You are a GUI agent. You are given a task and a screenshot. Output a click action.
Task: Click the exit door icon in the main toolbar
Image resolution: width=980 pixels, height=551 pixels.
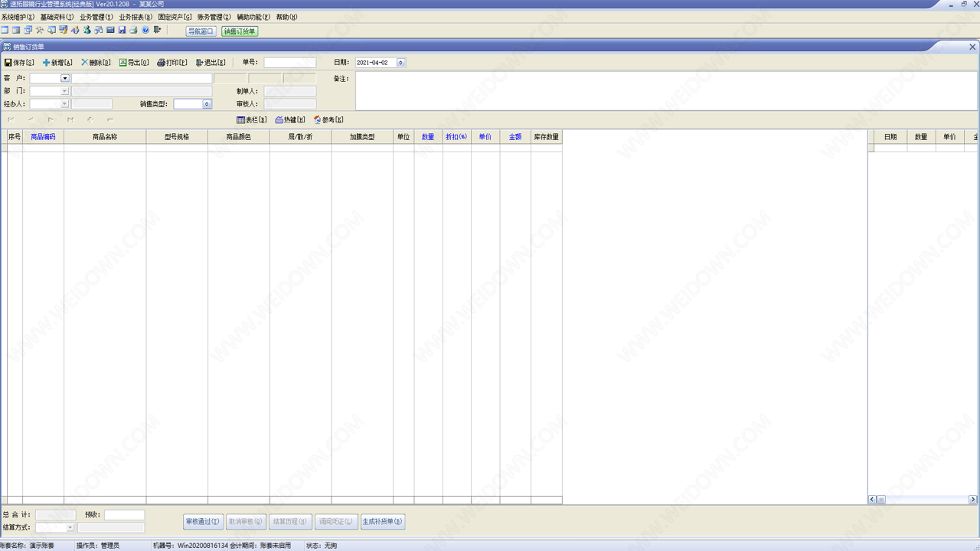[157, 30]
